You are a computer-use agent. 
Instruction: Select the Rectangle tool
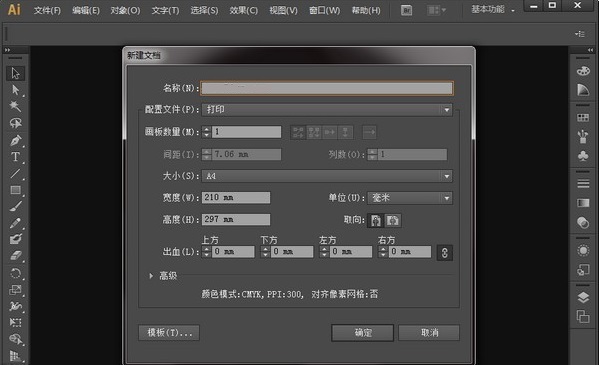tap(15, 190)
